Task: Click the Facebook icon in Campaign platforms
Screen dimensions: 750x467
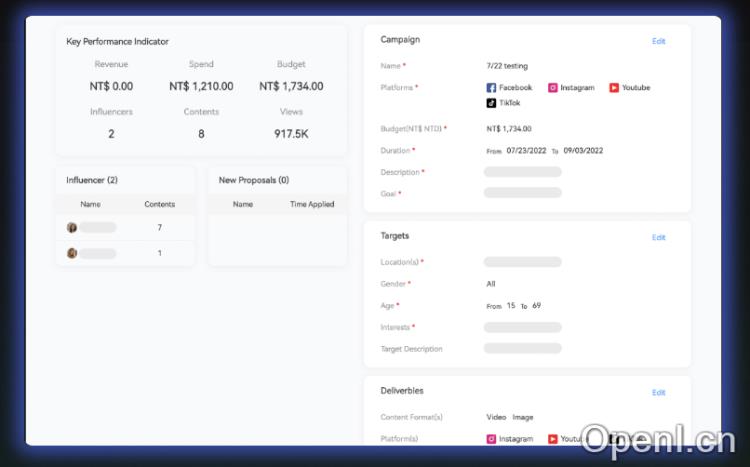Action: (x=491, y=88)
